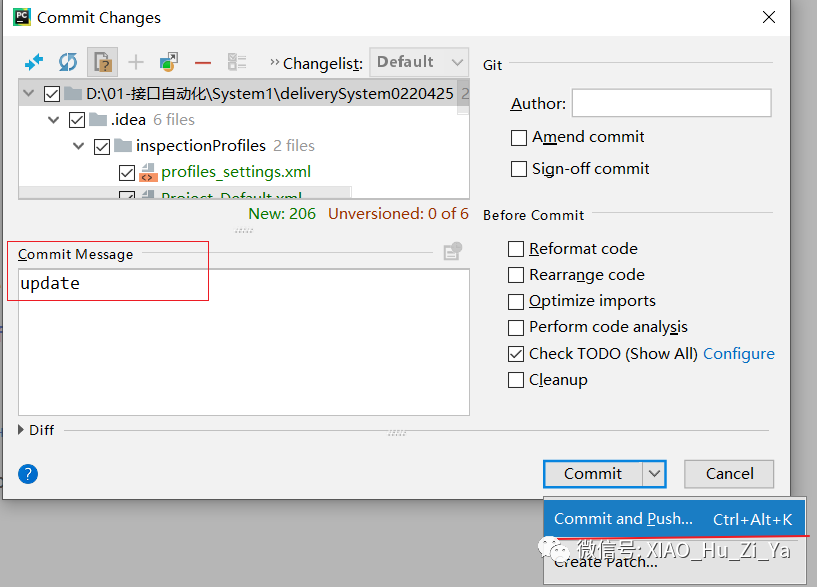Select the profiles_settings.xml file name
The width and height of the screenshot is (817, 587).
(x=236, y=172)
